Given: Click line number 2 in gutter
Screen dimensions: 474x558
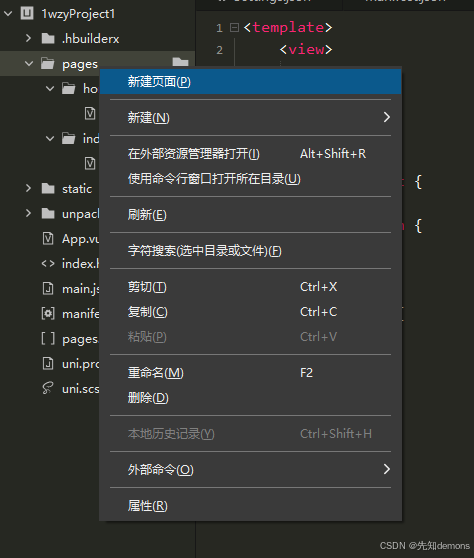Looking at the screenshot, I should tap(219, 50).
